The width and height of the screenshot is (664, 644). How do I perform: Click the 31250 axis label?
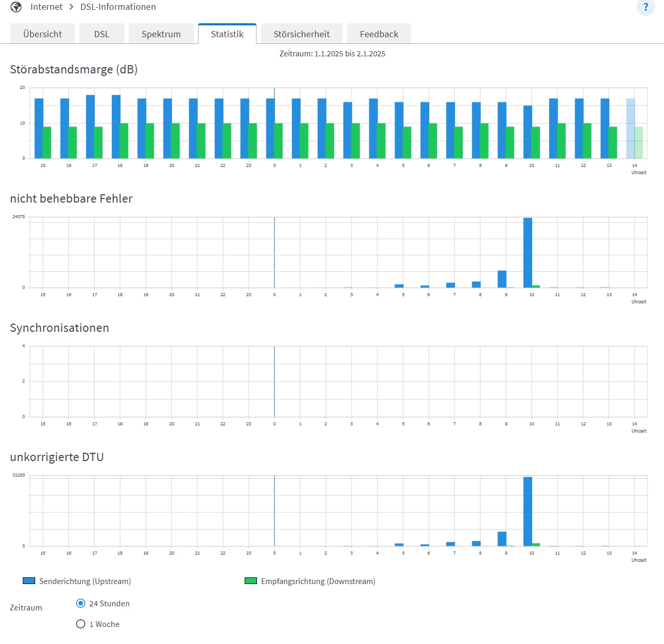pyautogui.click(x=19, y=475)
